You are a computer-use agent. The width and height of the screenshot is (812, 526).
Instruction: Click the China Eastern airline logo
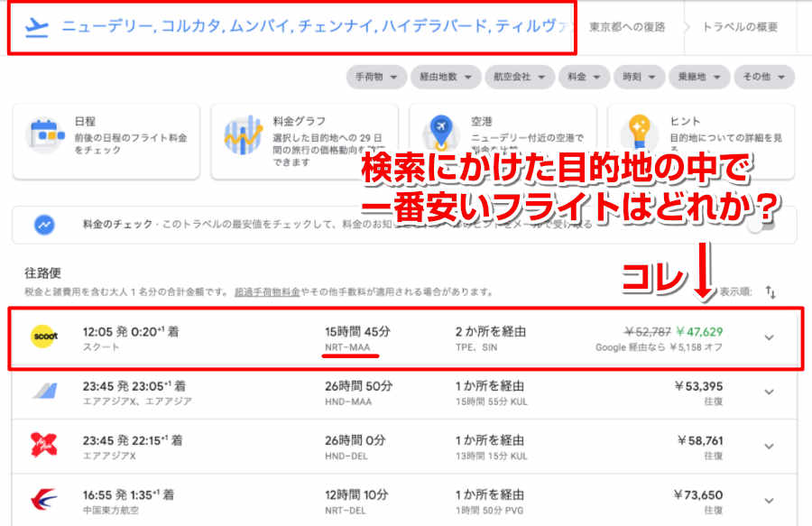tap(44, 500)
